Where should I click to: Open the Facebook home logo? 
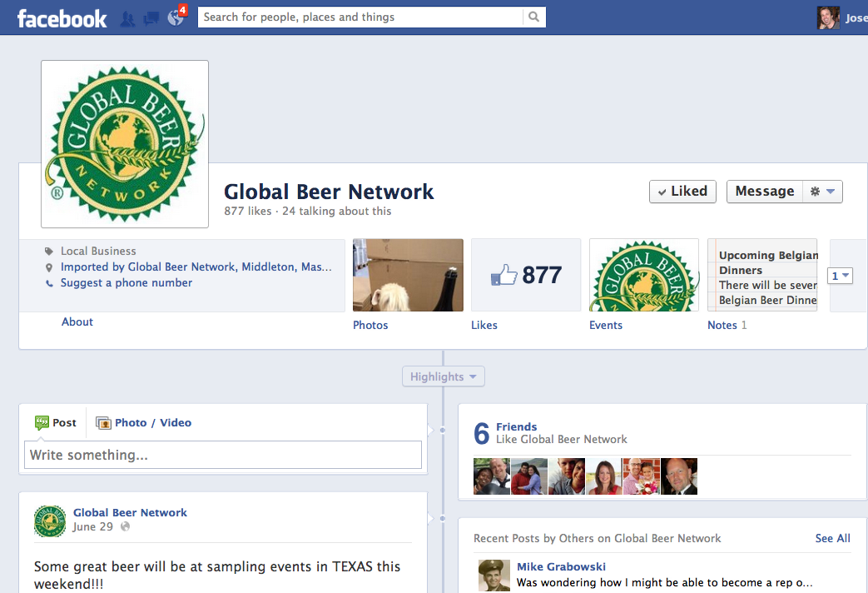[x=62, y=18]
